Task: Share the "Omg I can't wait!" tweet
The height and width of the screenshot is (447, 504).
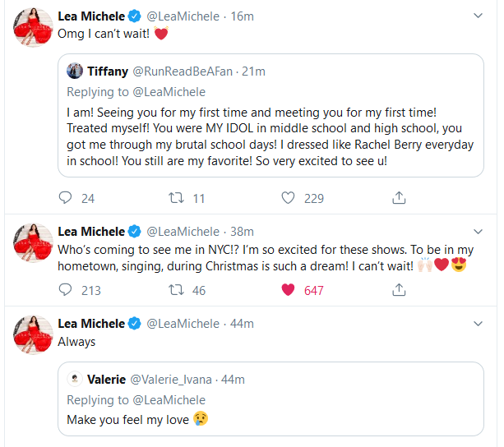Action: [x=399, y=198]
